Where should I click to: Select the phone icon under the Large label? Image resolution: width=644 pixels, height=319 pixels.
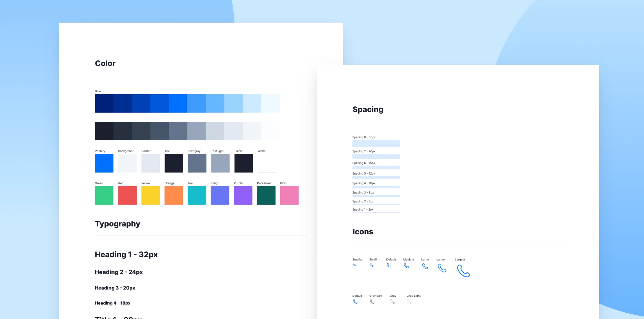(425, 266)
